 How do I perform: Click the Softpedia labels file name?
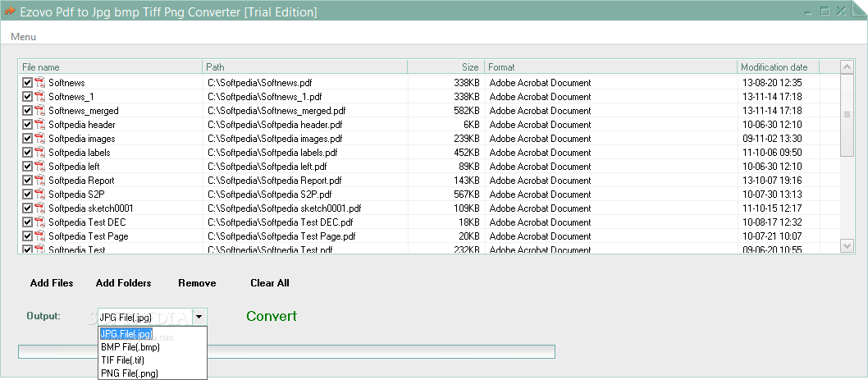(x=79, y=153)
